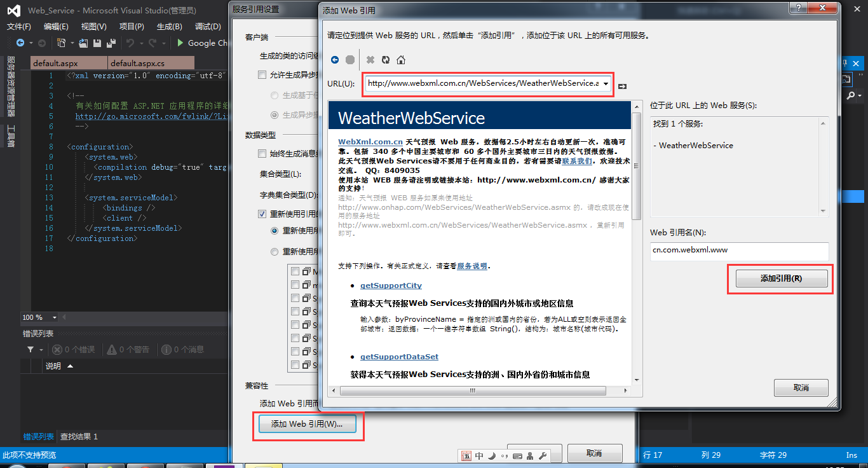The height and width of the screenshot is (468, 868).
Task: Click the Refresh icon in Add Web Reference toolbar
Action: coord(386,60)
